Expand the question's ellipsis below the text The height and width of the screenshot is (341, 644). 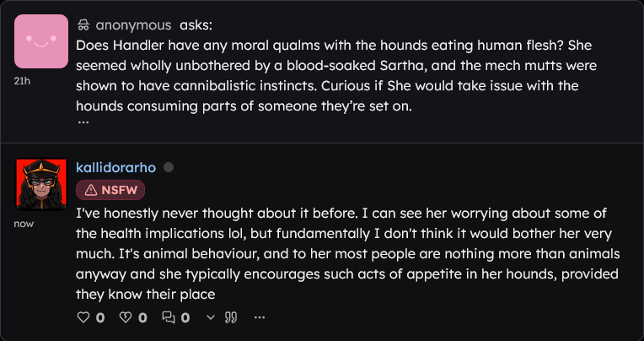coord(83,122)
